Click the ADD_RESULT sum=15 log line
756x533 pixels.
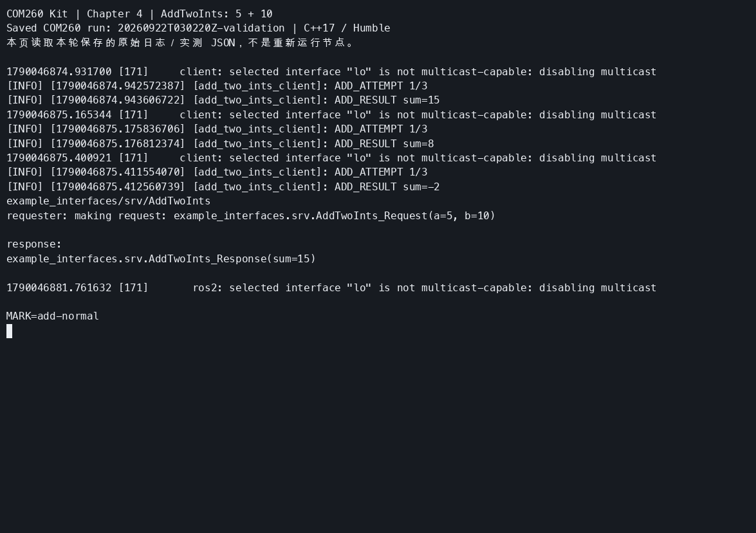(x=223, y=100)
